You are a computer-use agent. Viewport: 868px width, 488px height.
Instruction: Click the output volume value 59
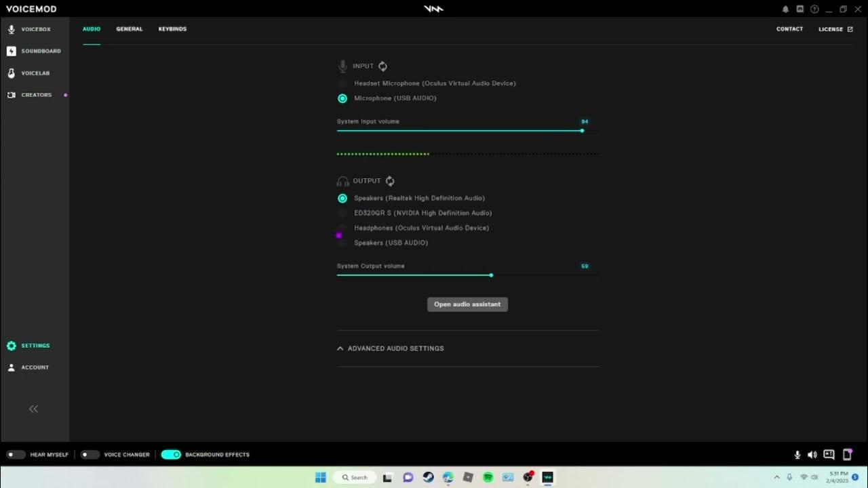point(585,266)
